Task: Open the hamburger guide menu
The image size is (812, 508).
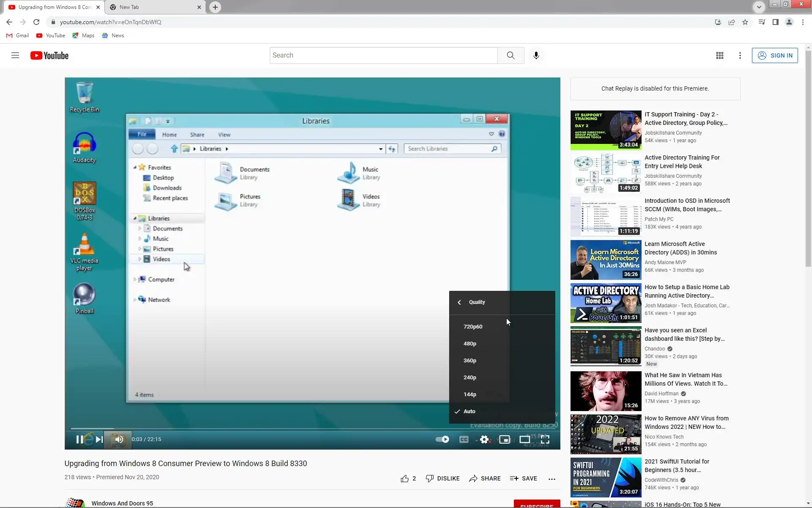Action: point(15,55)
